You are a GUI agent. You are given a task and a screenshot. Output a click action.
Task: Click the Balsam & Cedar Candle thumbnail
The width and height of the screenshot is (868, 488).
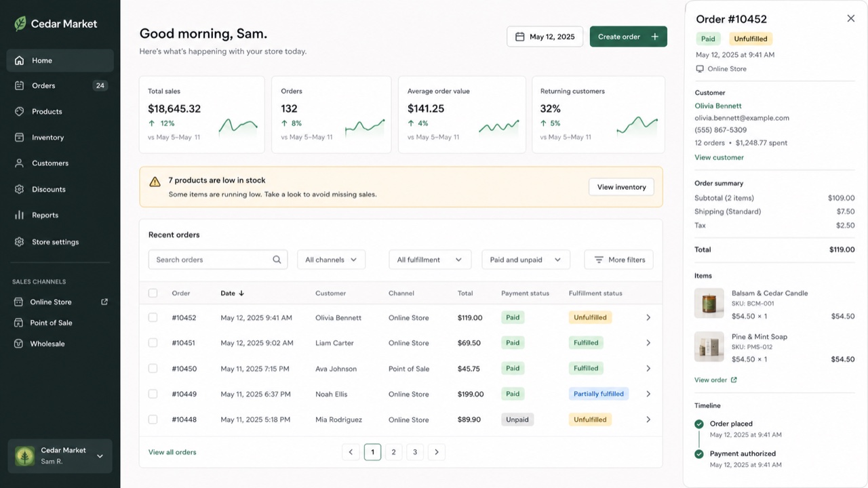(709, 303)
